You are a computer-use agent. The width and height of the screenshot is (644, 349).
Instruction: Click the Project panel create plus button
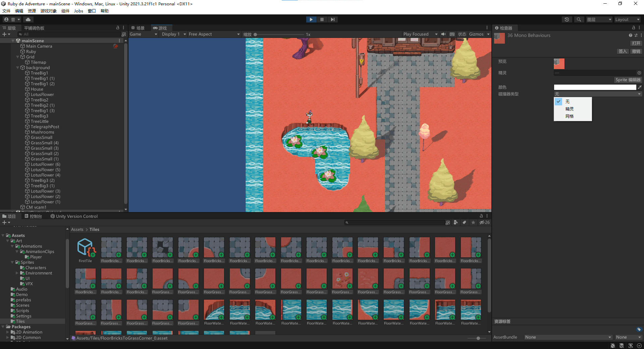coord(6,222)
